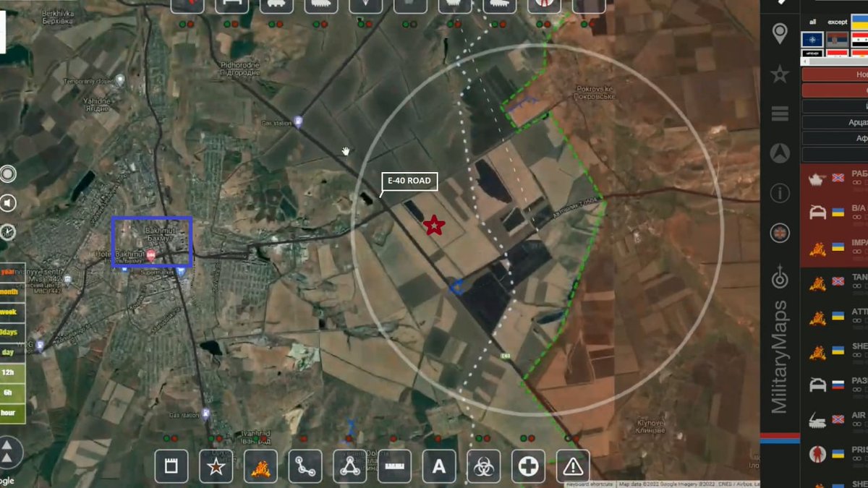This screenshot has height=488, width=868.
Task: Click the 'all' flags filter
Action: [x=813, y=22]
